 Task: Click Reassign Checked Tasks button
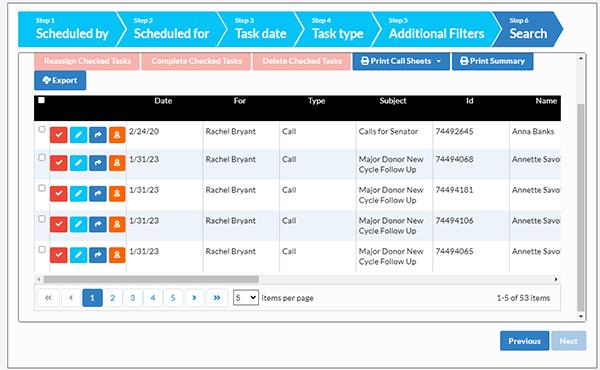(x=87, y=61)
